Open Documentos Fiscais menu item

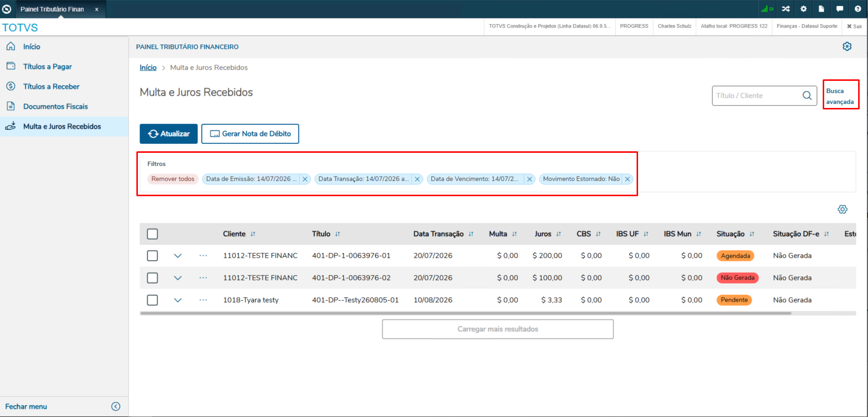pos(64,106)
